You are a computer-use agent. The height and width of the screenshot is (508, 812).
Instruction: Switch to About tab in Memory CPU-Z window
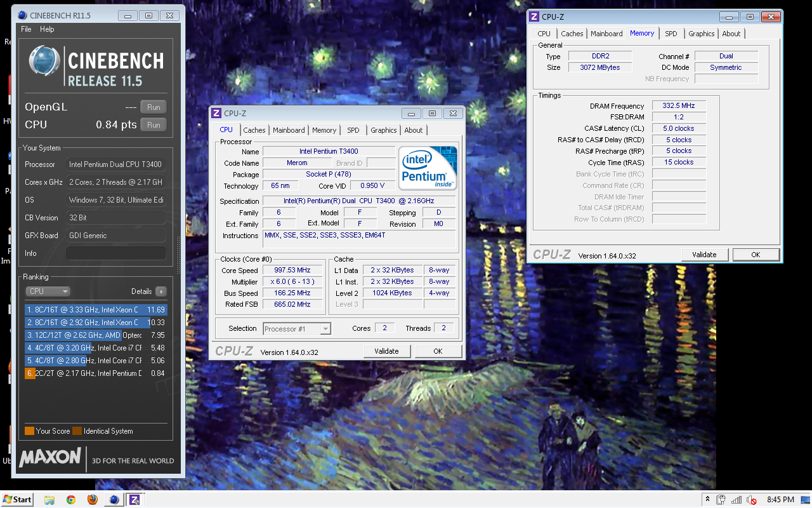pyautogui.click(x=731, y=34)
